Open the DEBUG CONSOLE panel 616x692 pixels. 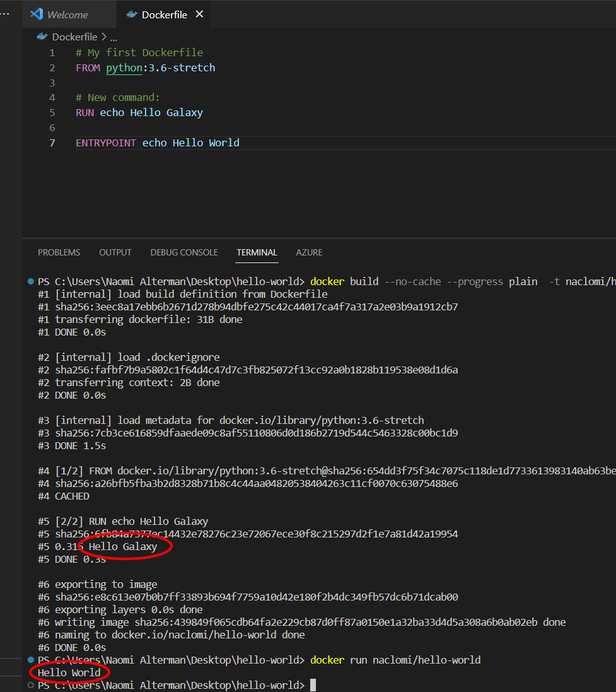pos(183,252)
